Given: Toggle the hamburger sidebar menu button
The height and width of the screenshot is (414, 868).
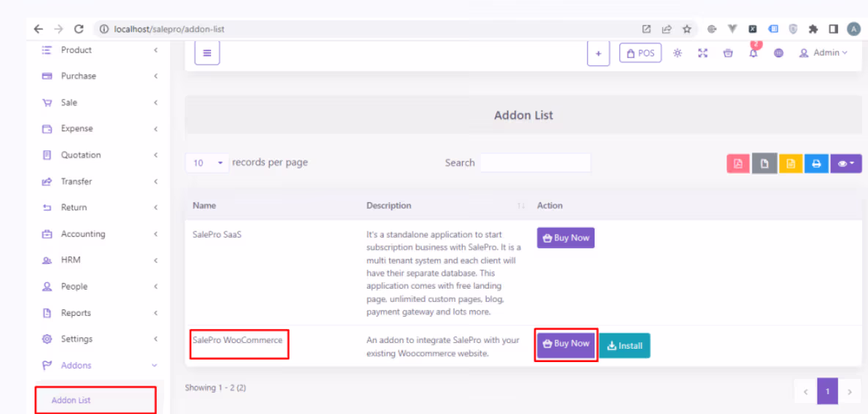Looking at the screenshot, I should coord(207,53).
